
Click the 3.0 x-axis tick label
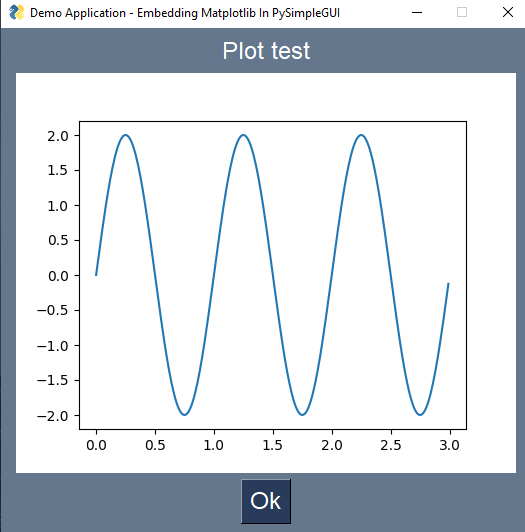(449, 445)
